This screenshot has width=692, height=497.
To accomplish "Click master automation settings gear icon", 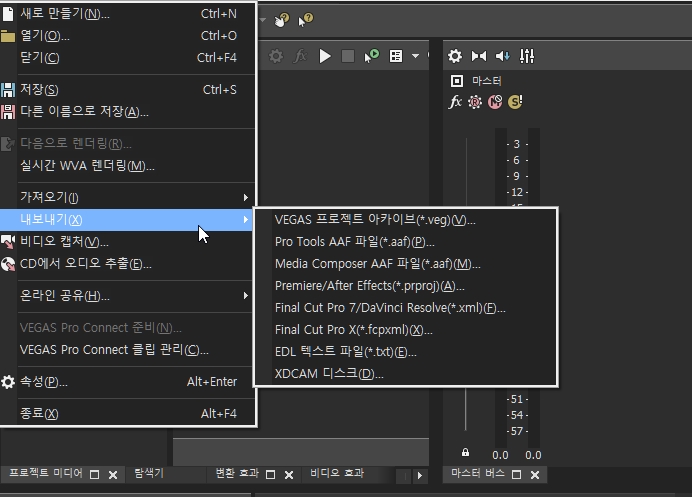I will (475, 102).
